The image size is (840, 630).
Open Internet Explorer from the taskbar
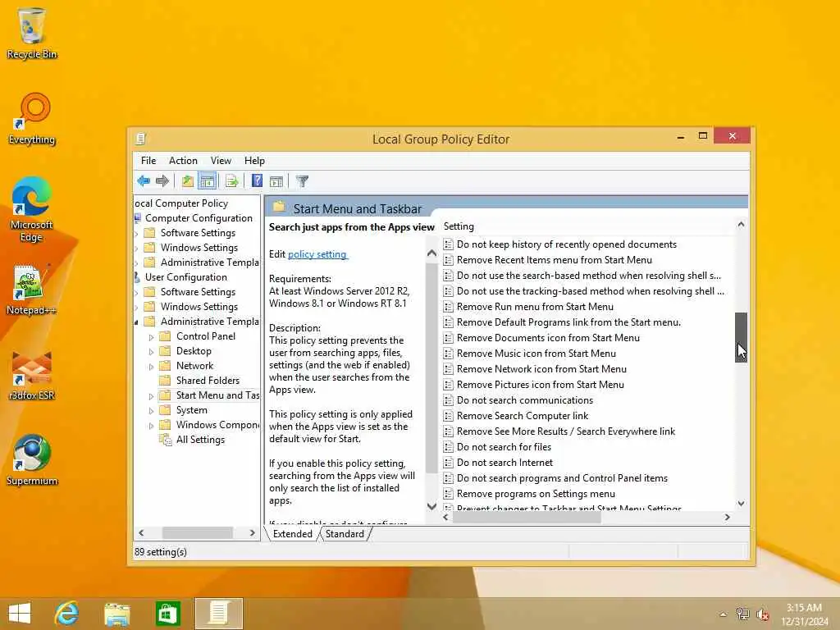(67, 614)
